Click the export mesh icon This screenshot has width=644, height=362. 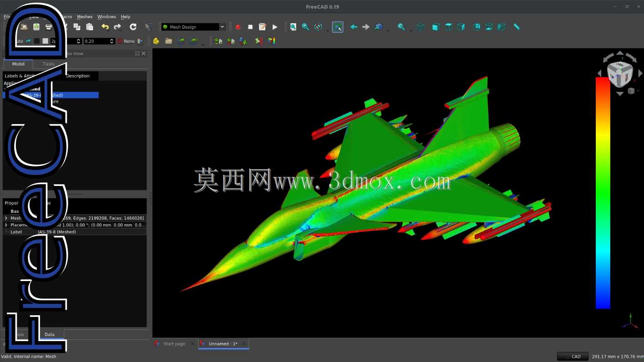coord(231,41)
